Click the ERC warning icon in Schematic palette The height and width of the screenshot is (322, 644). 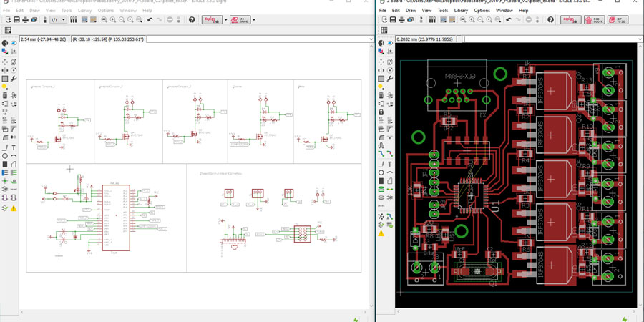click(x=14, y=208)
